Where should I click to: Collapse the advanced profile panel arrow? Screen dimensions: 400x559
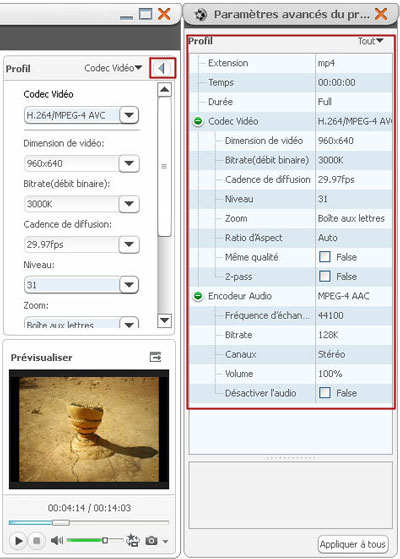(x=162, y=68)
